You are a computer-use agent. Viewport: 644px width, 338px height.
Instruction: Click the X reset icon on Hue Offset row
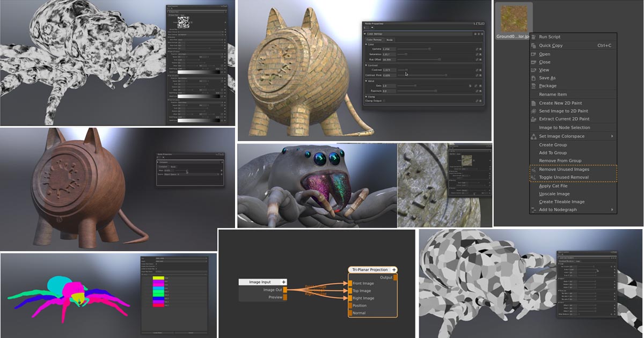click(480, 60)
